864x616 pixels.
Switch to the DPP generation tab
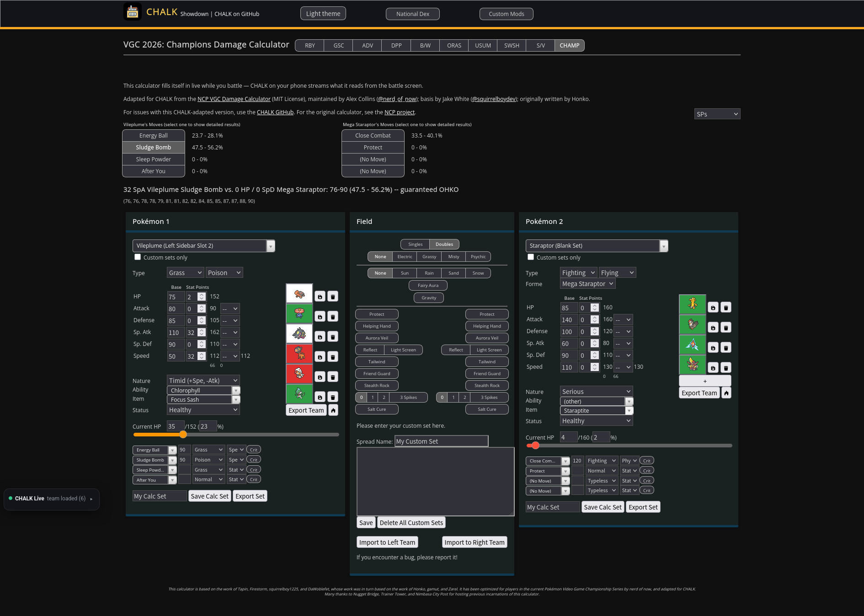coord(396,46)
